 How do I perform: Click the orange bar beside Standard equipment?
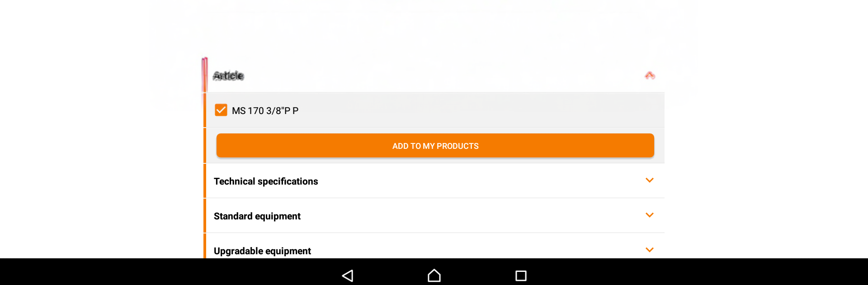[205, 216]
